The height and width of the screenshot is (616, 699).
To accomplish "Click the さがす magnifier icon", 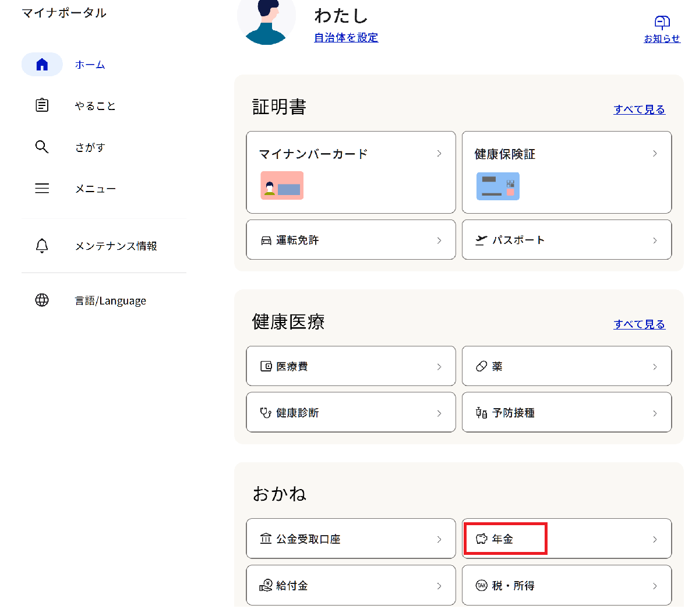I will click(42, 147).
